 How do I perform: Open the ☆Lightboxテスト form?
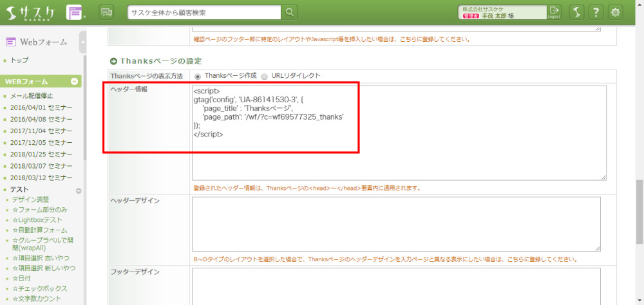click(39, 220)
